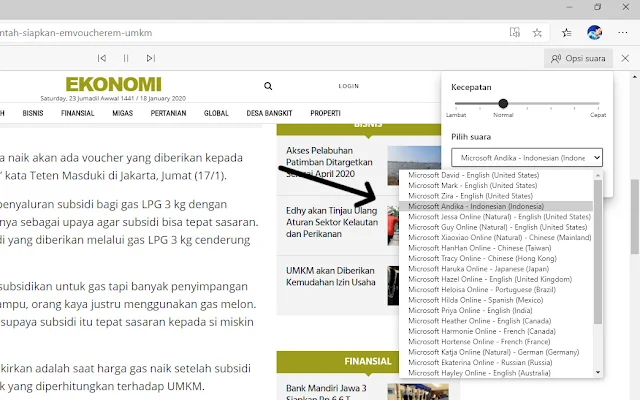Select Microsoft Mark - English (United States)

tap(496, 185)
